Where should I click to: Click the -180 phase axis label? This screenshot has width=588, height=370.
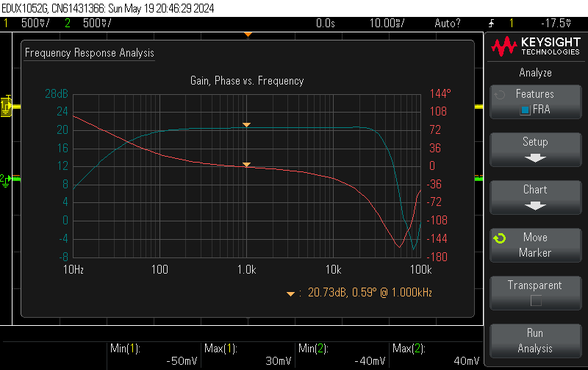click(437, 257)
